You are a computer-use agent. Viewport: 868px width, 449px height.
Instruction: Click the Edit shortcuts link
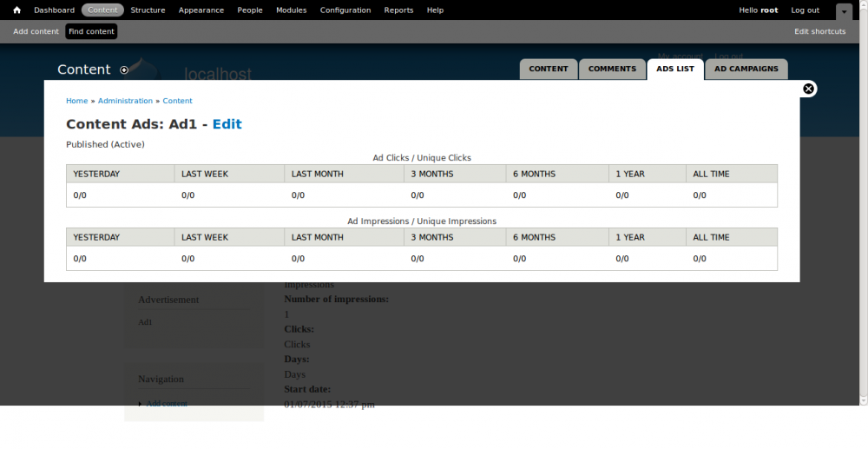pyautogui.click(x=819, y=31)
